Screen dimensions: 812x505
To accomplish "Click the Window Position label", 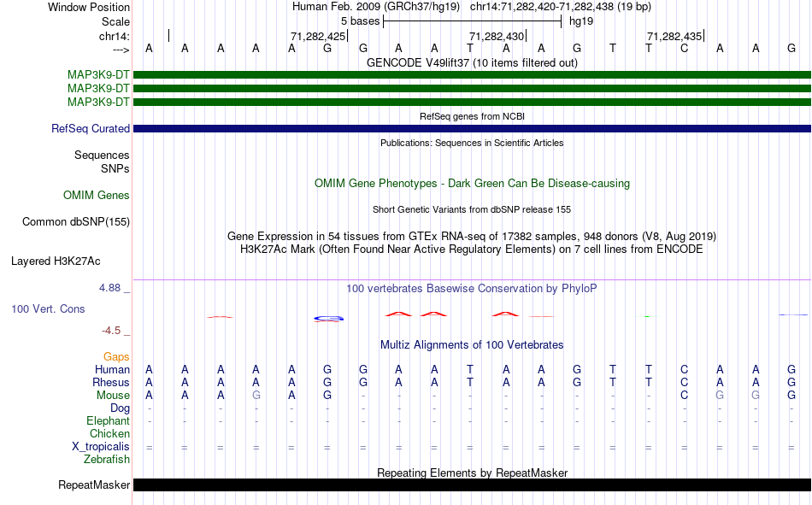I will click(89, 7).
